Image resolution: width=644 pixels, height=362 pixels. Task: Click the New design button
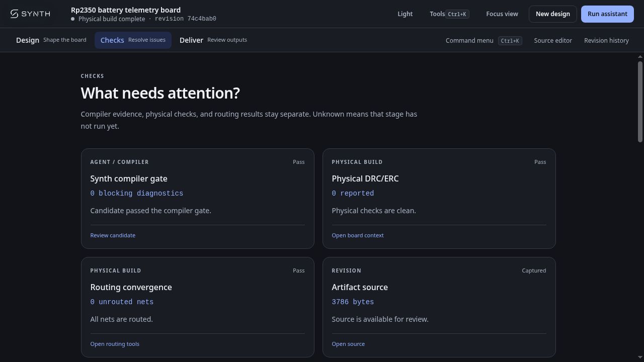tap(553, 14)
